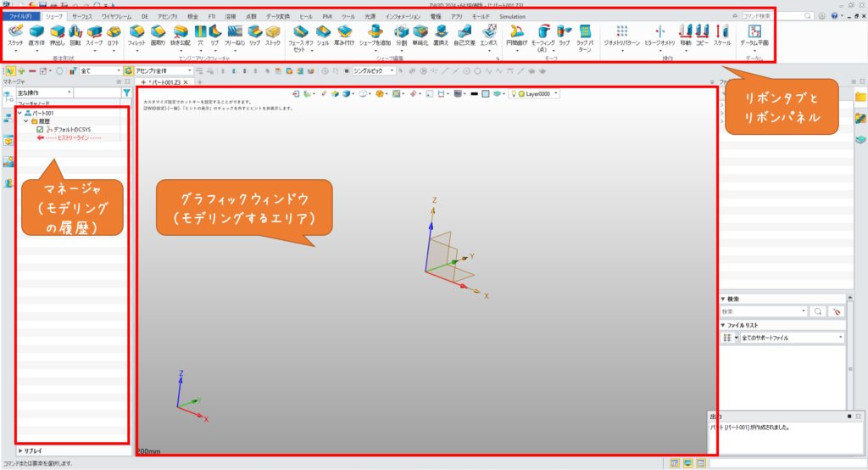868x470 pixels.
Task: Click the スケッチ (Sketch) tool icon
Action: coord(15,33)
